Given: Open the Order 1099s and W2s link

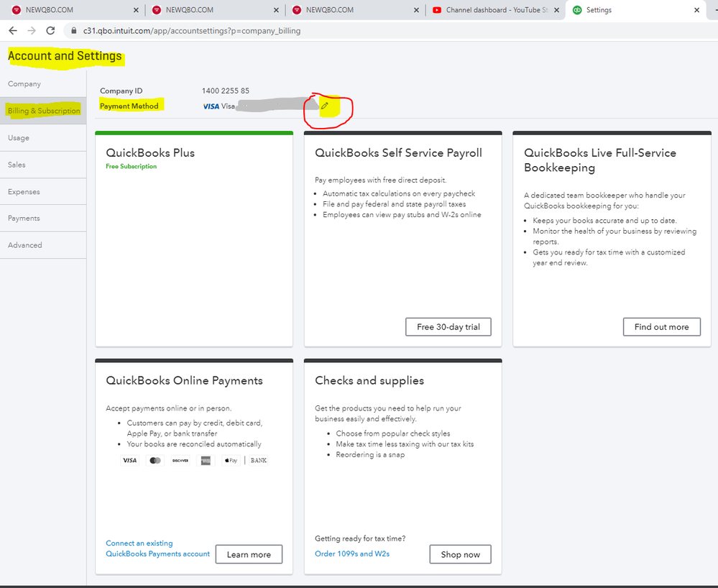Looking at the screenshot, I should coord(352,553).
